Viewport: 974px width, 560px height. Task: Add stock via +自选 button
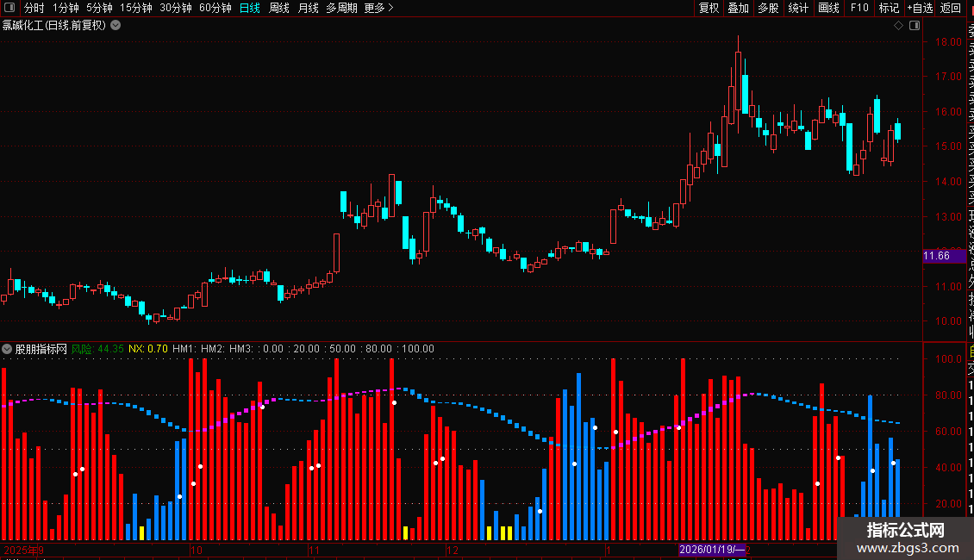point(920,8)
